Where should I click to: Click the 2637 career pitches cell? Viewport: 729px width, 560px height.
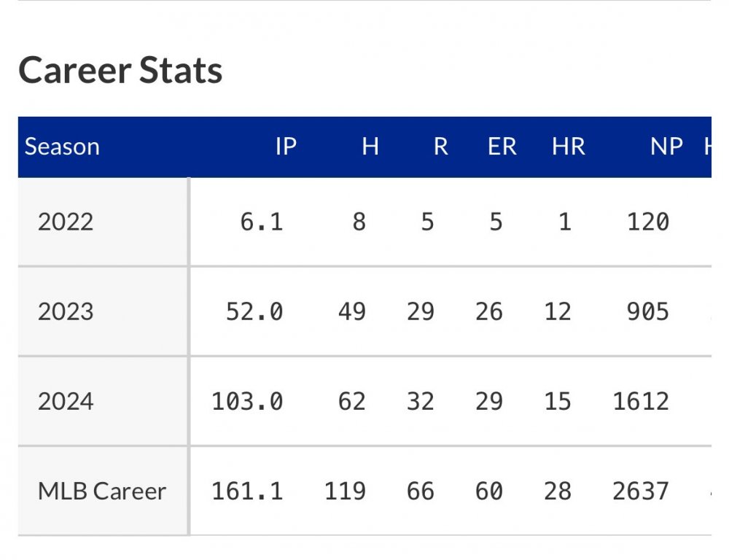pyautogui.click(x=640, y=491)
